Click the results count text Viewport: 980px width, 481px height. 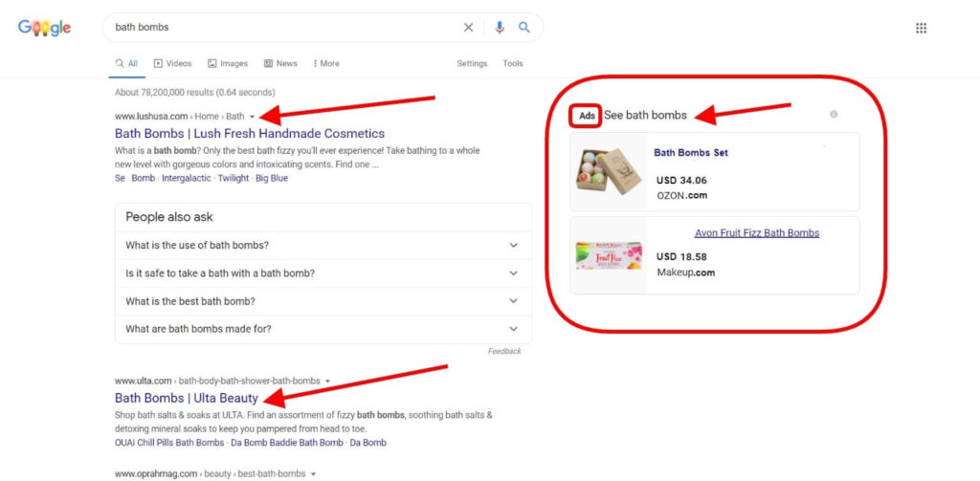tap(195, 93)
